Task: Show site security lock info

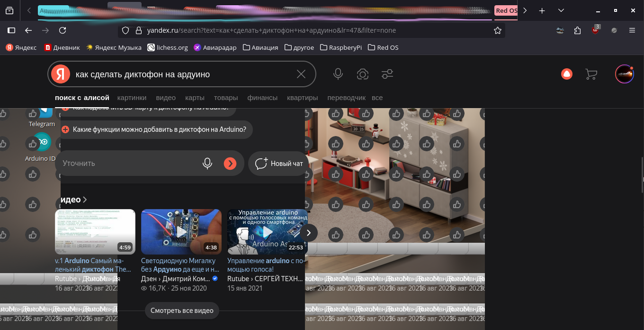Action: [x=139, y=30]
